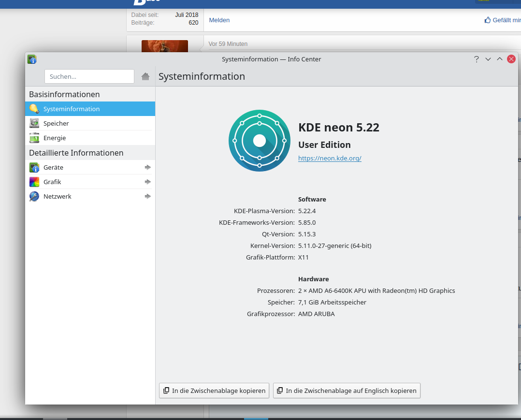
Task: Click the User Edition text
Action: [x=324, y=145]
